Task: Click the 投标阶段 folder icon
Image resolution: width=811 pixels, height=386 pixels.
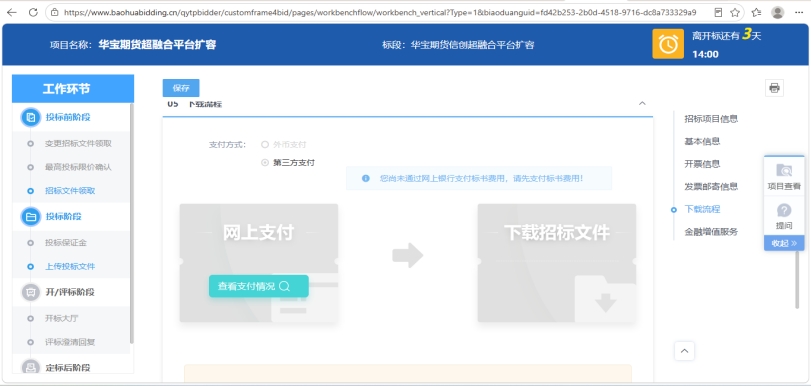Action: 31,217
